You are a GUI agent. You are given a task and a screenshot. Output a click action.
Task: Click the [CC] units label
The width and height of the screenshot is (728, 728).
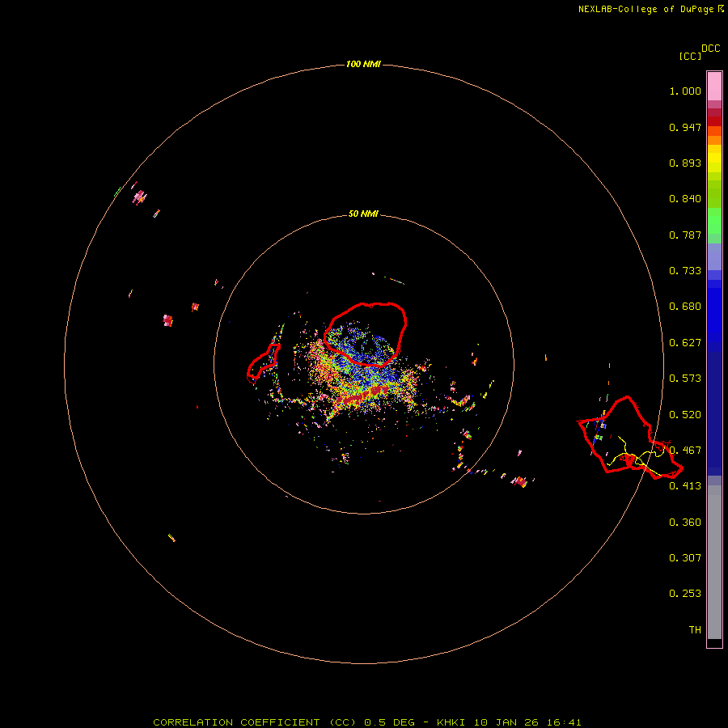tap(690, 56)
